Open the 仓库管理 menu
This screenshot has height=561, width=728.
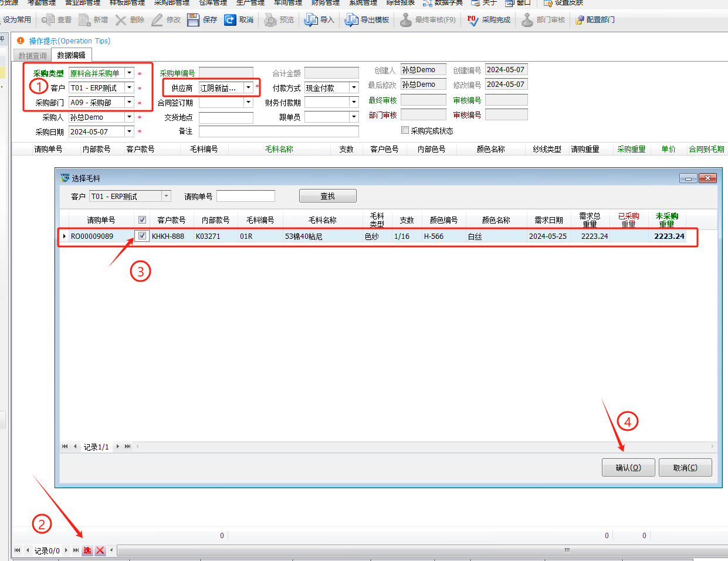(x=212, y=3)
